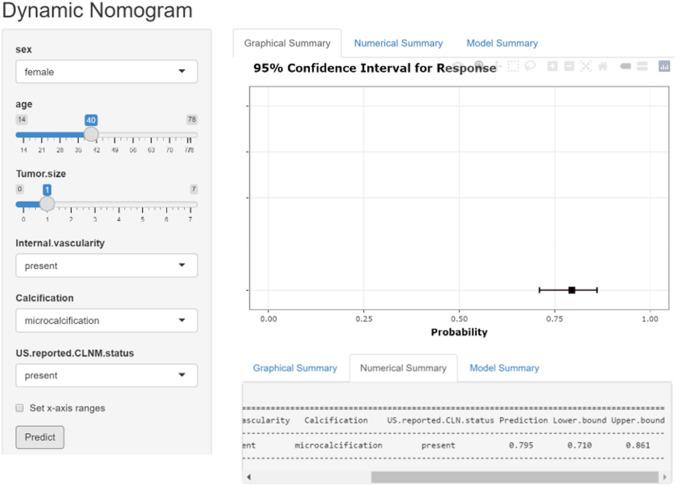Toggle show closest data on hover
This screenshot has height=486, width=676.
coord(625,66)
